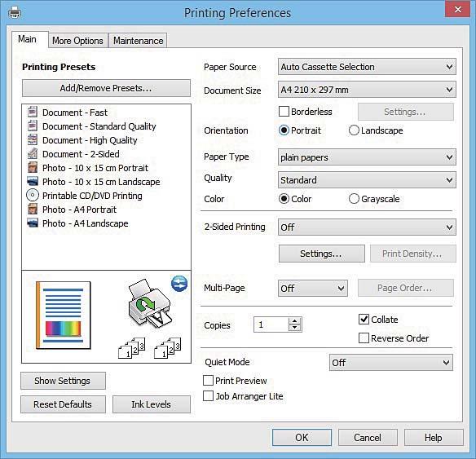
Task: Expand the Quality dropdown showing Standard
Action: [x=367, y=179]
